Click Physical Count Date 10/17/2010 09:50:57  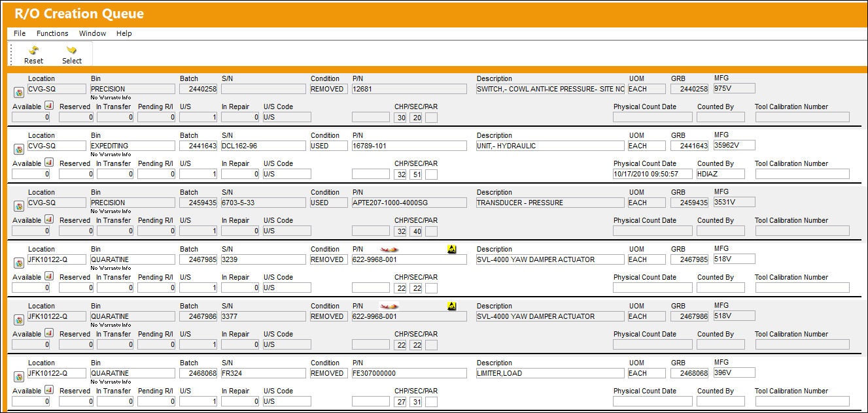[x=652, y=174]
